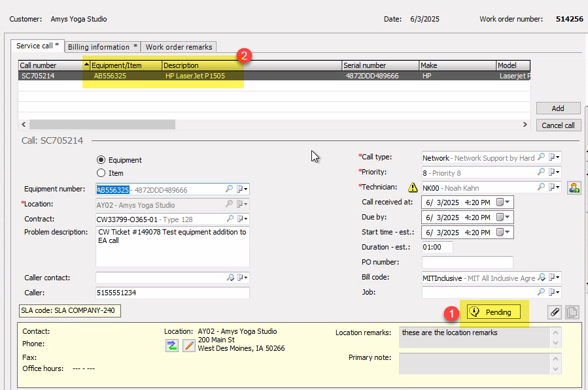588x390 pixels.
Task: Click the Duration est. field
Action: point(438,247)
